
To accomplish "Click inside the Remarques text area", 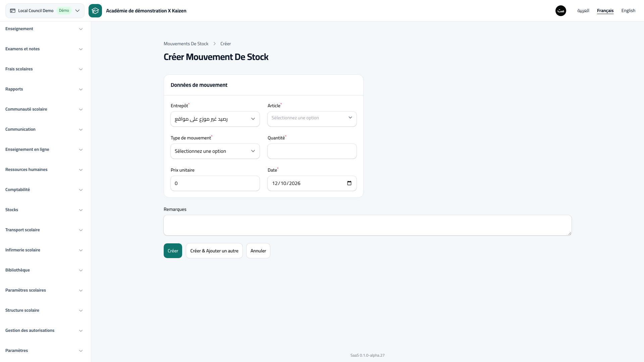I will (368, 225).
